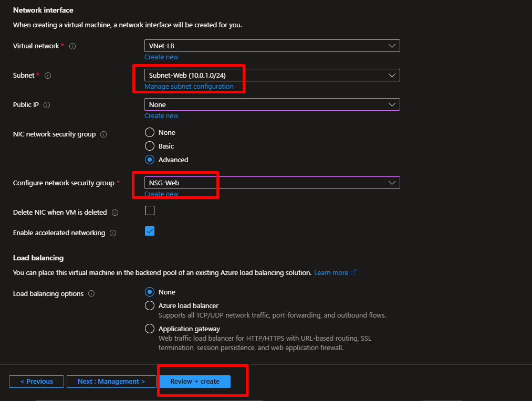
Task: Expand the Subnet-Web subnet dropdown
Action: [272, 75]
